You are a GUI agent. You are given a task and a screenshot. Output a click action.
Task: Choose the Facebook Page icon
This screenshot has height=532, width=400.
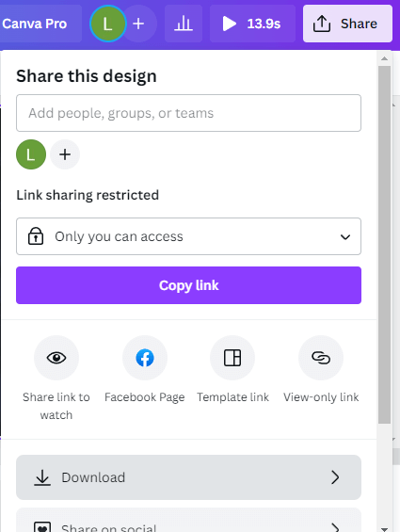click(x=145, y=358)
